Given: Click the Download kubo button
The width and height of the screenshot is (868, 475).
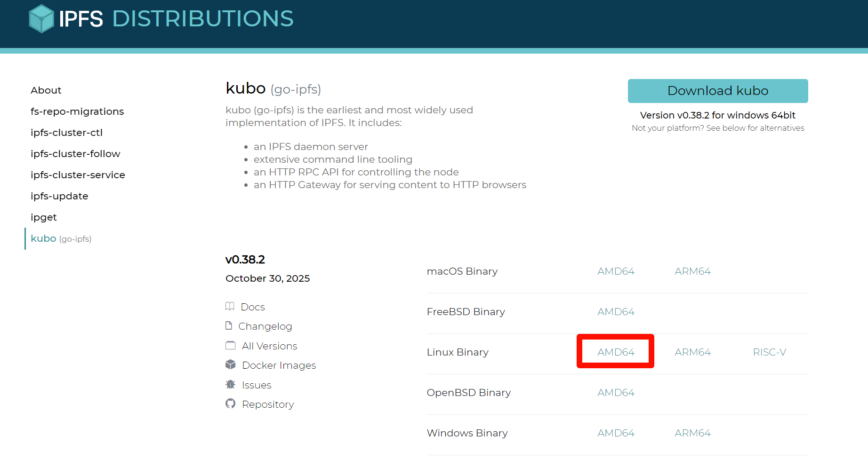Looking at the screenshot, I should click(718, 91).
